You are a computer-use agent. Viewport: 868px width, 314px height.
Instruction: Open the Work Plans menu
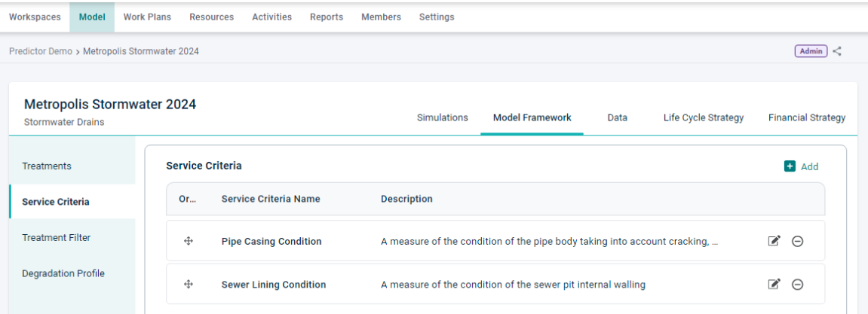(147, 17)
